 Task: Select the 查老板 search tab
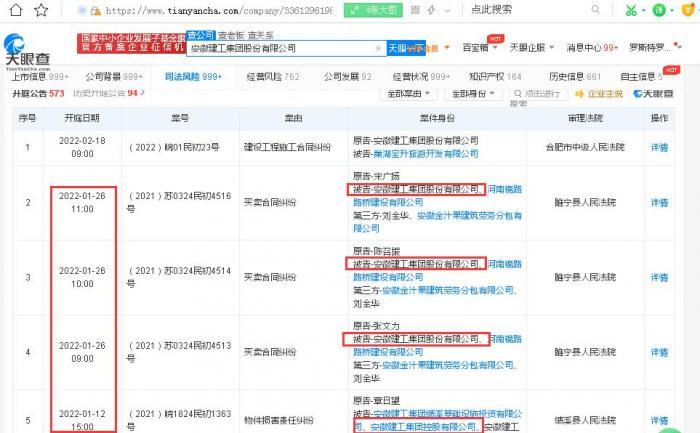232,35
